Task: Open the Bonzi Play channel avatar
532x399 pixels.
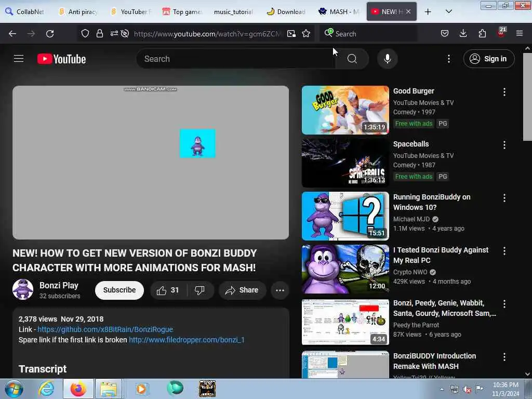Action: [x=23, y=289]
